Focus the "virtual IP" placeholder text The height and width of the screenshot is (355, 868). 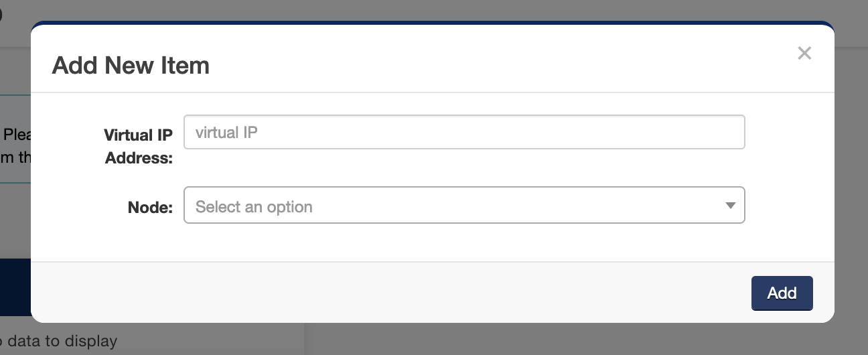(226, 133)
